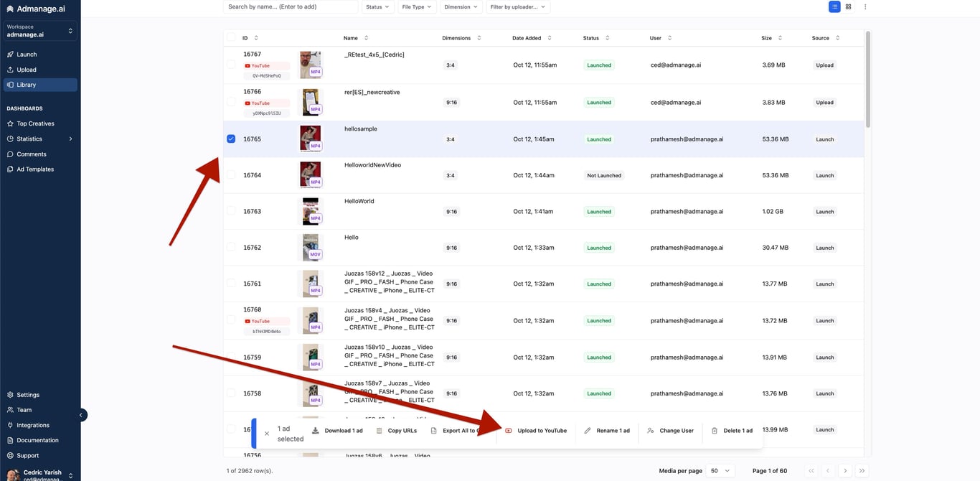Click the Admanage.ai logo
This screenshot has width=980, height=481.
point(34,9)
